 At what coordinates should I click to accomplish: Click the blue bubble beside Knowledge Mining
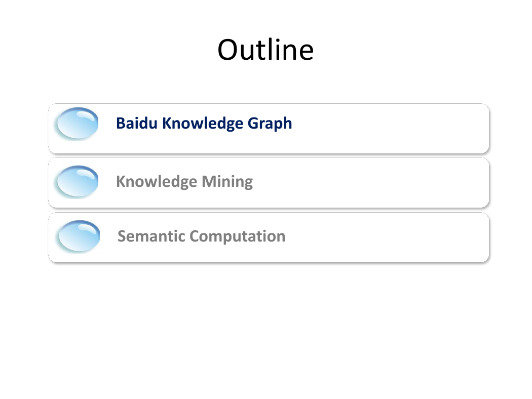tap(78, 181)
